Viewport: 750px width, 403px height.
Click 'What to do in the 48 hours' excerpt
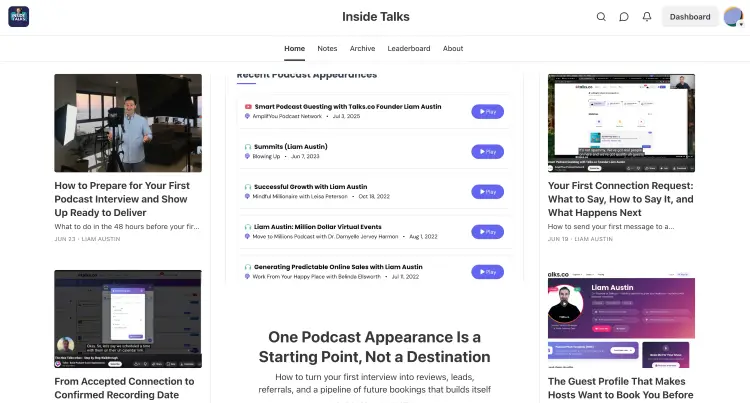click(x=127, y=227)
